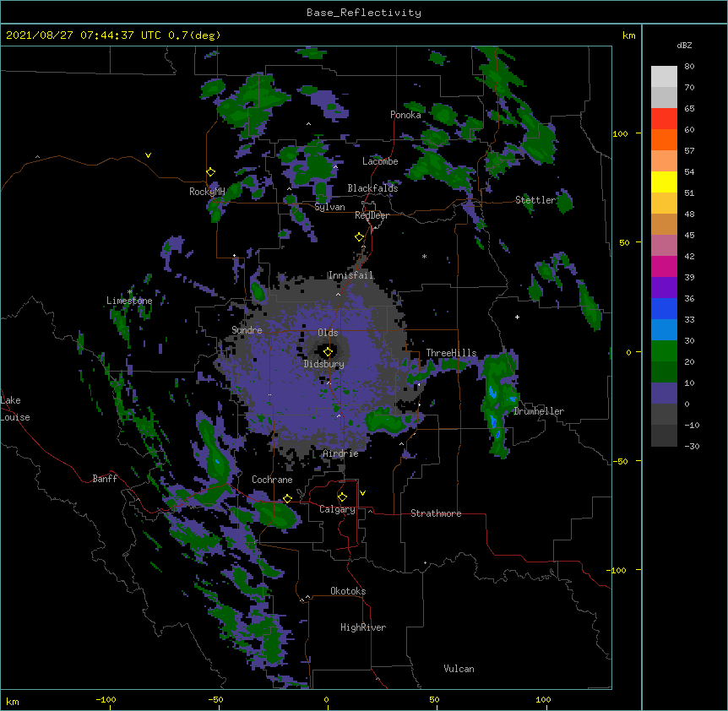Click the yellow diamond marker above RockyMH
This screenshot has height=711, width=728.
click(x=210, y=172)
